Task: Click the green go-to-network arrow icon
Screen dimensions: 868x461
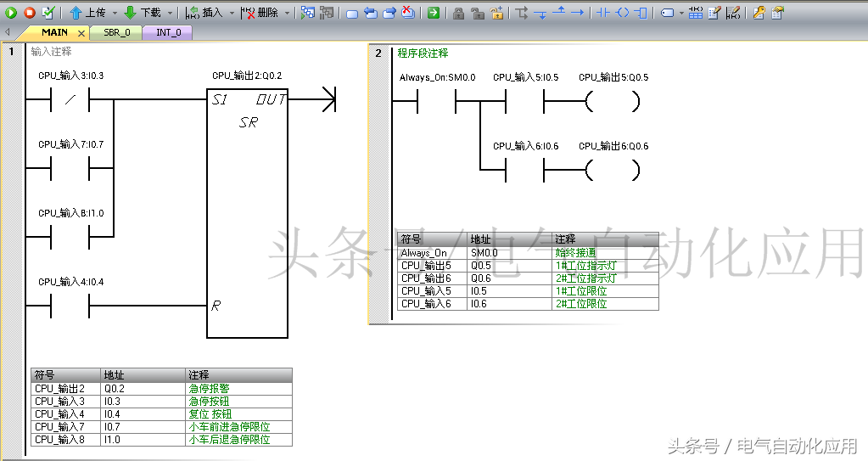Action: click(434, 12)
